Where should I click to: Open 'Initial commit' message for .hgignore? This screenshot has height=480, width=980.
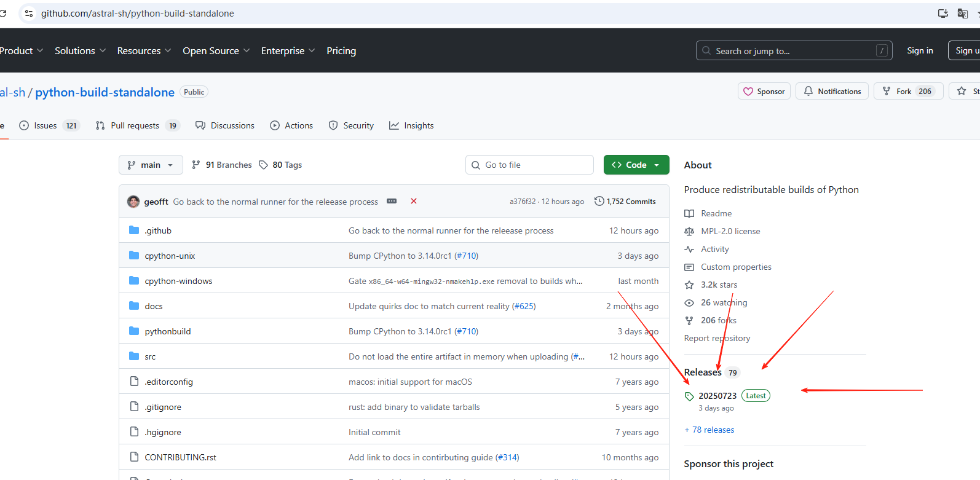374,432
